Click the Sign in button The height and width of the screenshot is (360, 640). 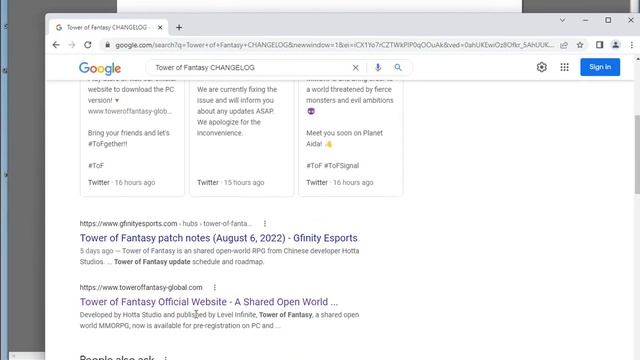pyautogui.click(x=600, y=67)
